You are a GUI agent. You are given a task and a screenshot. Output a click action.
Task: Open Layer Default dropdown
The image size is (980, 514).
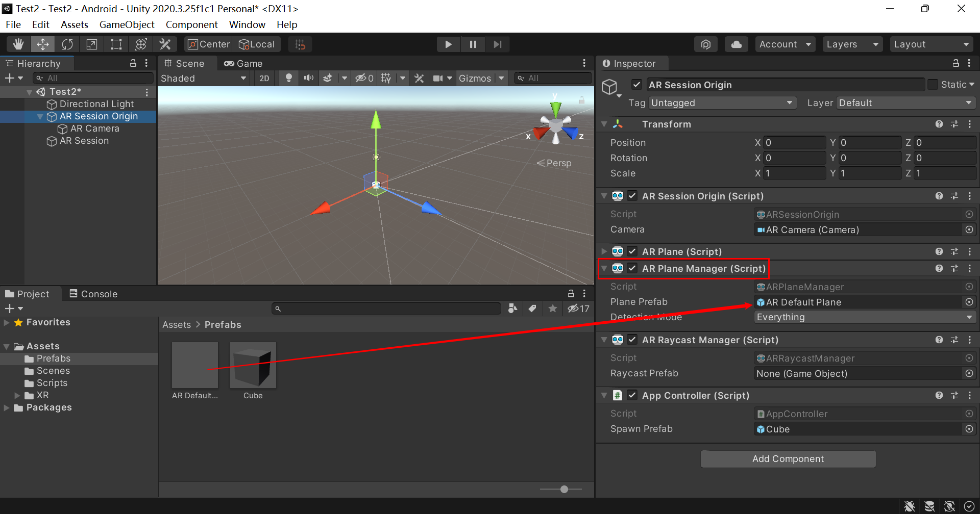pyautogui.click(x=906, y=103)
